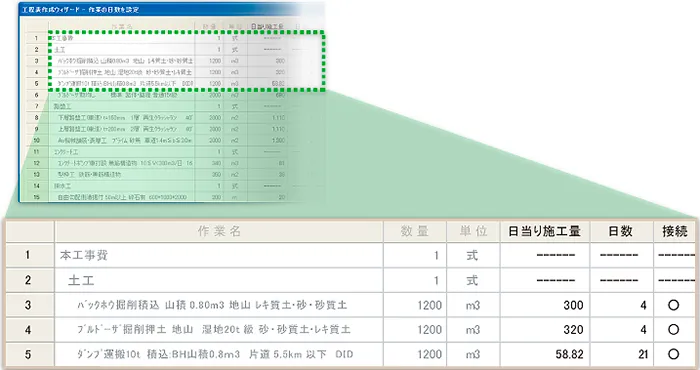Select the 土工 row in enlarged table
Image resolution: width=700 pixels, height=370 pixels.
pos(350,280)
